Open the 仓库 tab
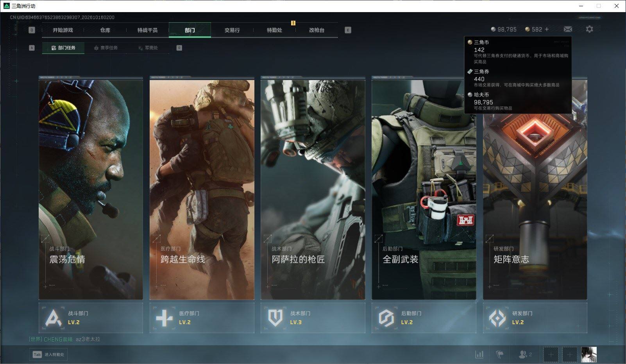This screenshot has width=626, height=364. 105,30
